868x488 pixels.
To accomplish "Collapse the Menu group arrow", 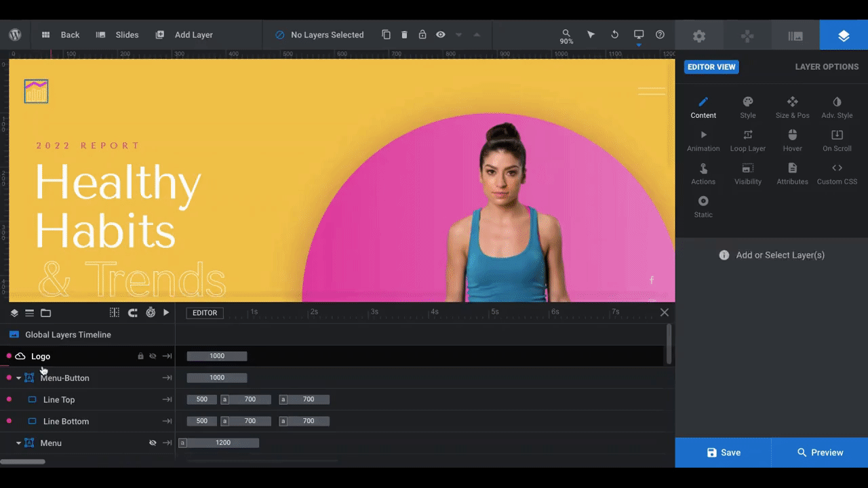I will (x=18, y=443).
